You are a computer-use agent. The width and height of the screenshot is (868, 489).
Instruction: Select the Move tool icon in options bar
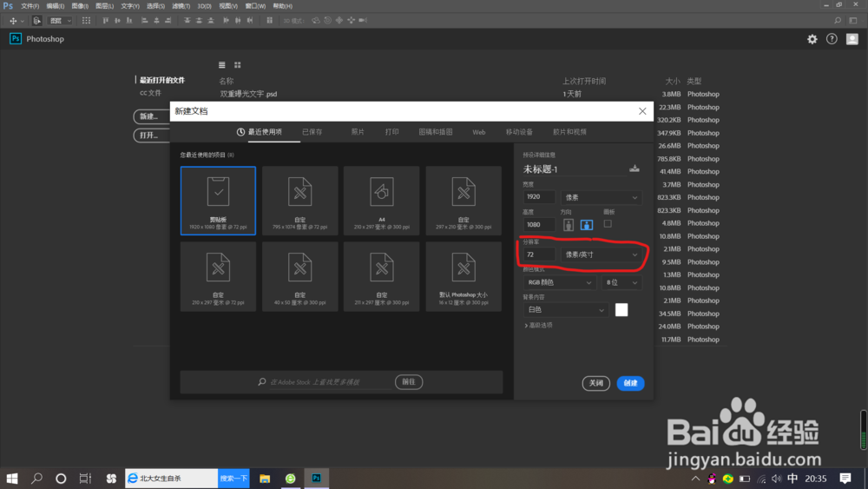(x=13, y=21)
